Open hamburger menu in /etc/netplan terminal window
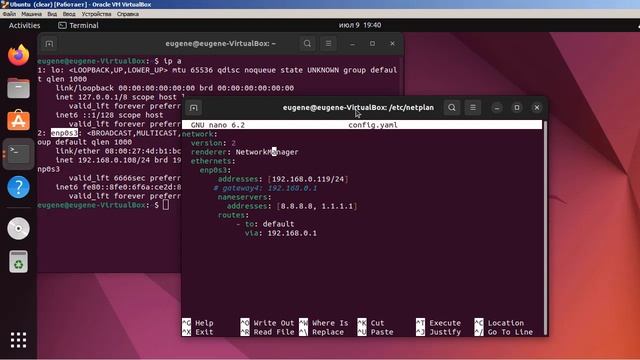Image resolution: width=640 pixels, height=360 pixels. (x=473, y=108)
